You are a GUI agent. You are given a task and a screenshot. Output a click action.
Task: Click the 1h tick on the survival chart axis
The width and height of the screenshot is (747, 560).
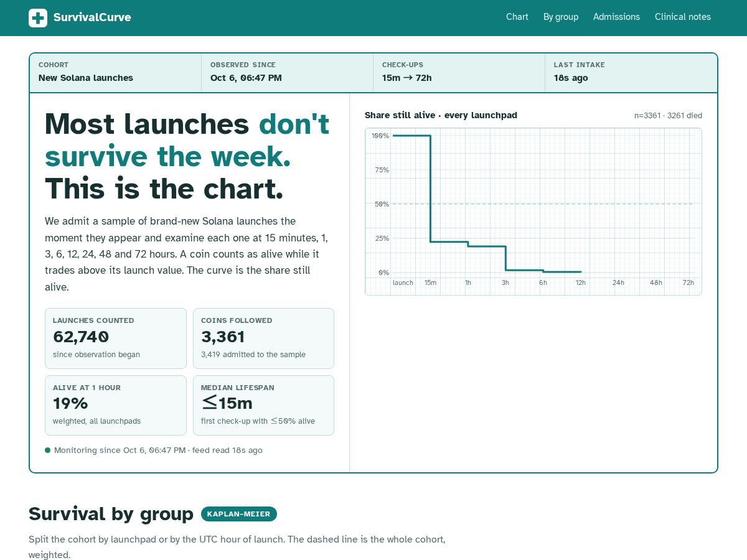[x=468, y=282]
